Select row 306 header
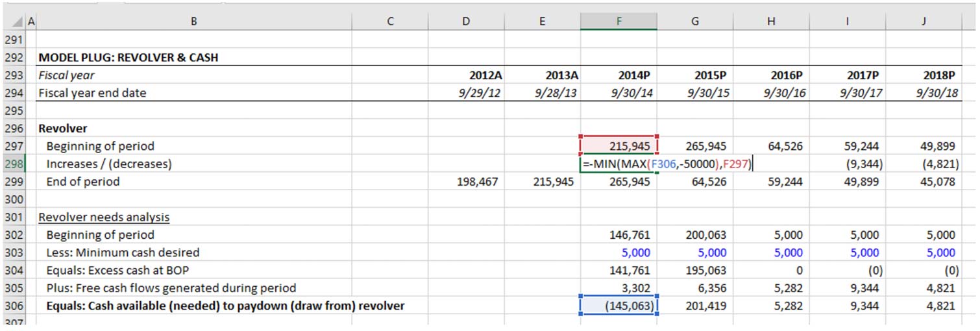Image resolution: width=980 pixels, height=331 pixels. click(12, 306)
